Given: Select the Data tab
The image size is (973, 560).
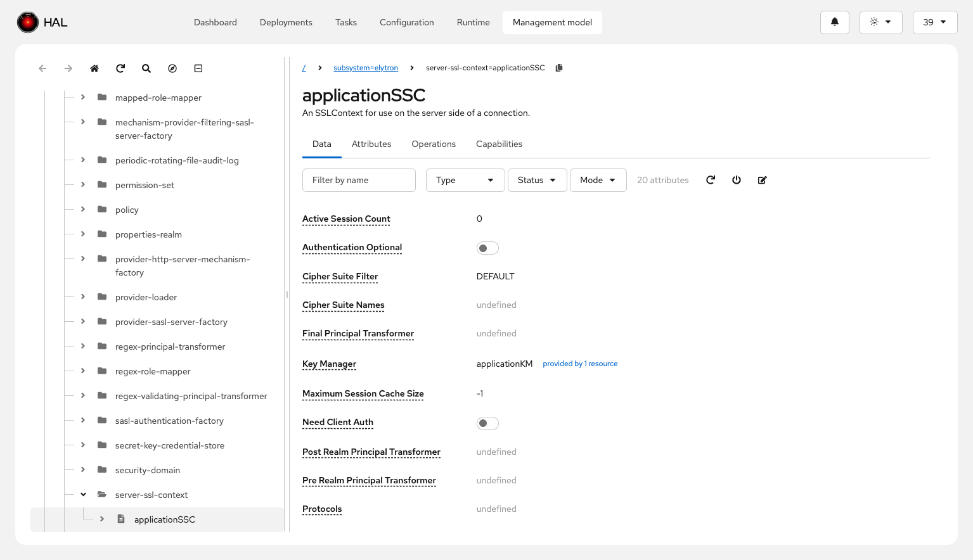Looking at the screenshot, I should click(x=322, y=144).
